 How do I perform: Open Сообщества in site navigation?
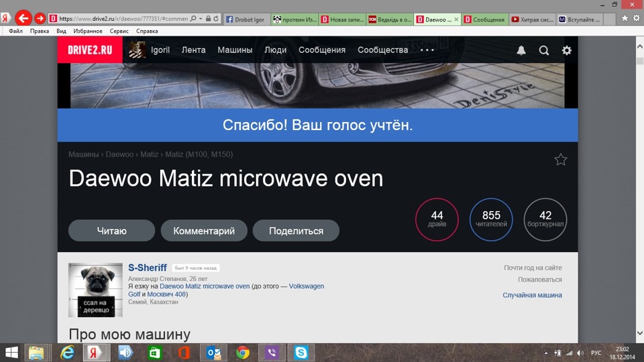point(383,50)
